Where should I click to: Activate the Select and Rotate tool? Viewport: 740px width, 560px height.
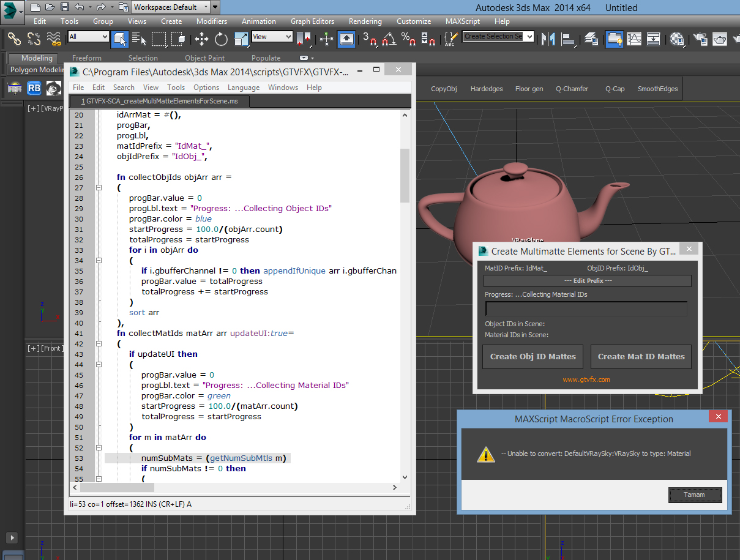point(221,39)
